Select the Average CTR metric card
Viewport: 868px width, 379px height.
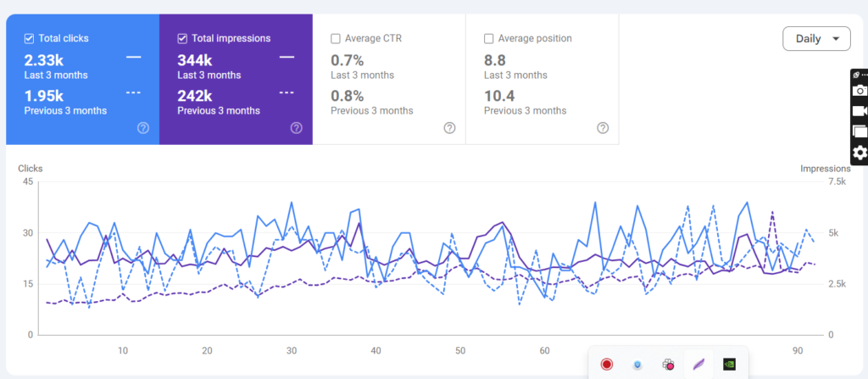[388, 79]
